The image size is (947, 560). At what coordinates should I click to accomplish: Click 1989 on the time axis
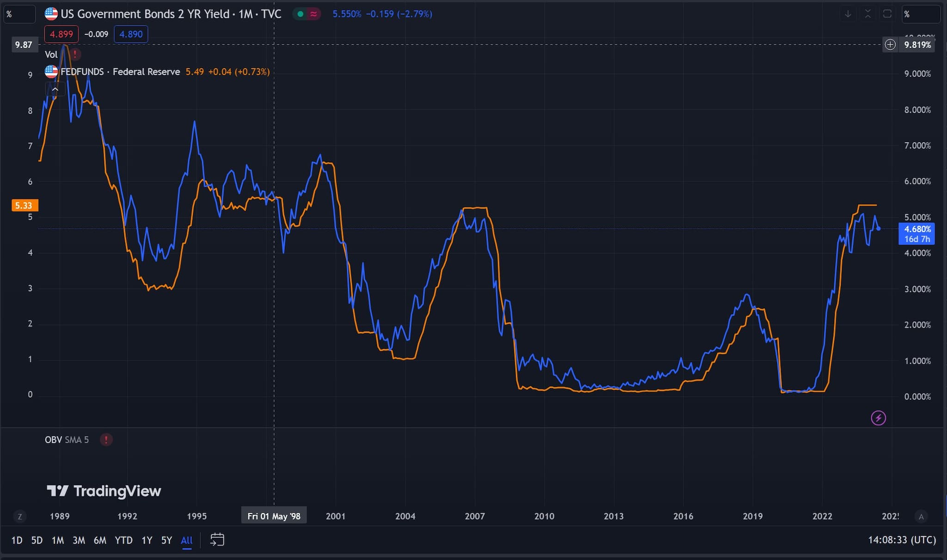click(60, 516)
